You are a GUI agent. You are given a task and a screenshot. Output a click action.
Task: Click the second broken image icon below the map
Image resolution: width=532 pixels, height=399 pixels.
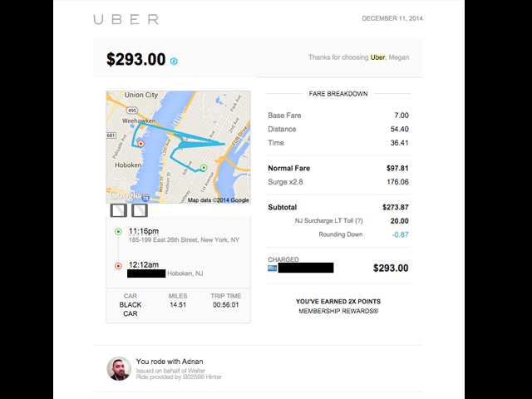click(139, 210)
